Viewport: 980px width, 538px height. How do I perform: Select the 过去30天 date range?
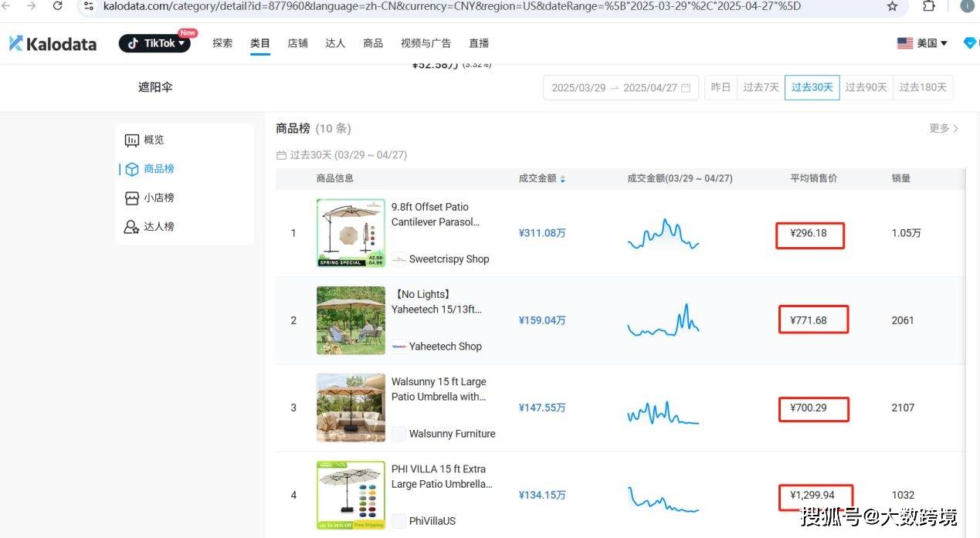[x=812, y=87]
